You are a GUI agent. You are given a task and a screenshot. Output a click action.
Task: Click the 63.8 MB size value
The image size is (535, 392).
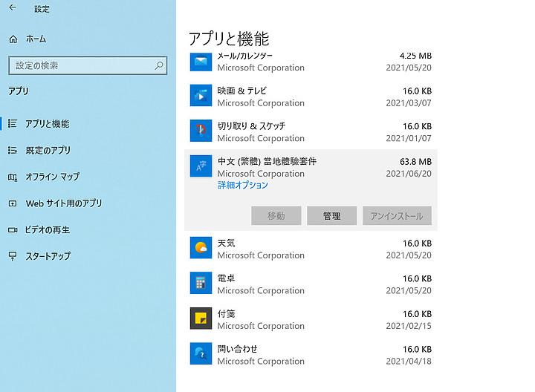[415, 161]
